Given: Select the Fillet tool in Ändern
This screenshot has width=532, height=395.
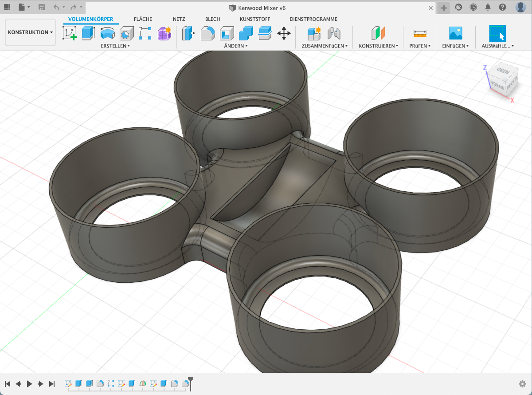Looking at the screenshot, I should 208,33.
